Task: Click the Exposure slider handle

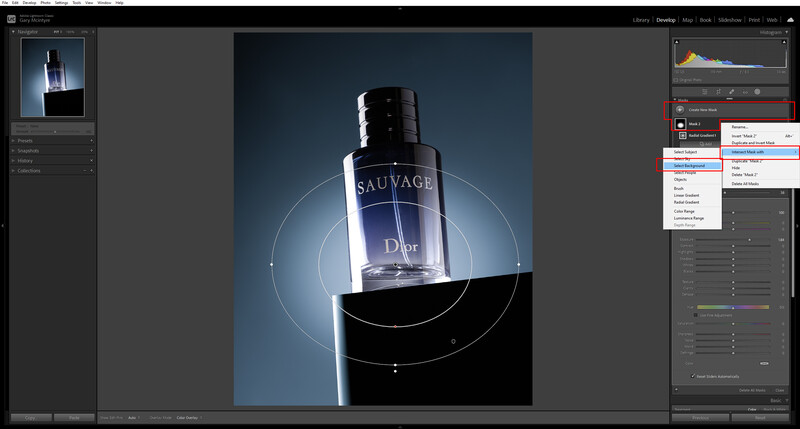Action: (749, 240)
